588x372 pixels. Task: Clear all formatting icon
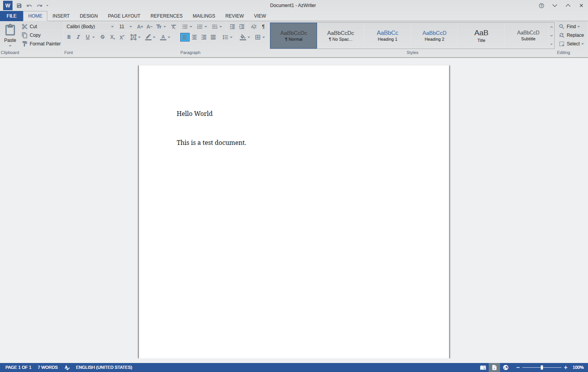point(173,27)
